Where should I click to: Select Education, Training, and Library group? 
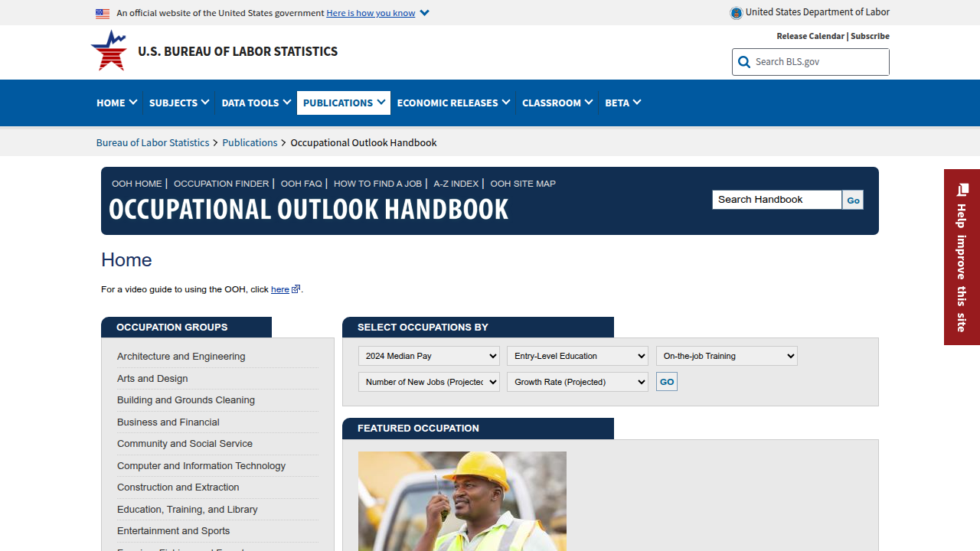coord(188,510)
